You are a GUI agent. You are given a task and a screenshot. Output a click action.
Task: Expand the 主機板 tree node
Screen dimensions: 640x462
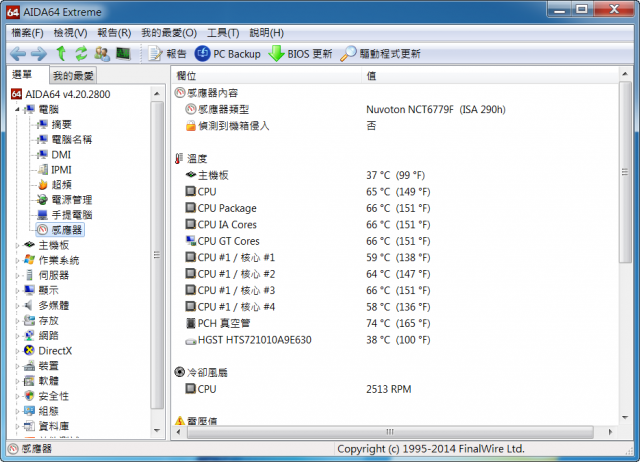(17, 245)
